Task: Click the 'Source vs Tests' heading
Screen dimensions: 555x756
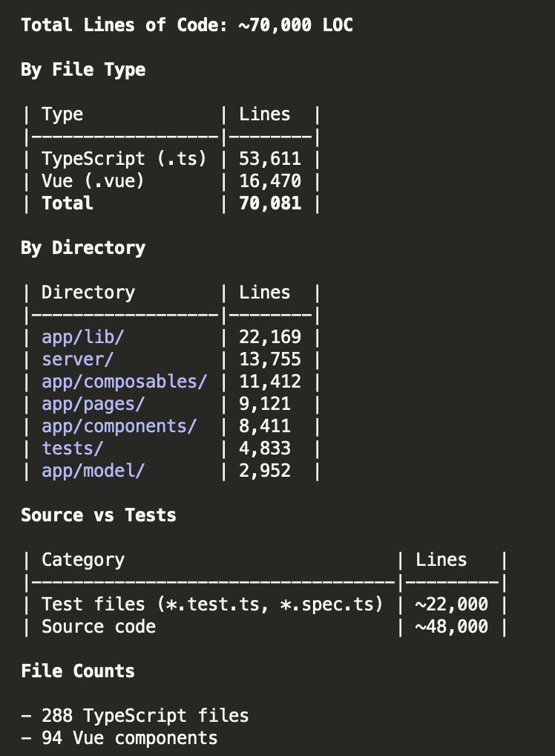Action: coord(99,515)
